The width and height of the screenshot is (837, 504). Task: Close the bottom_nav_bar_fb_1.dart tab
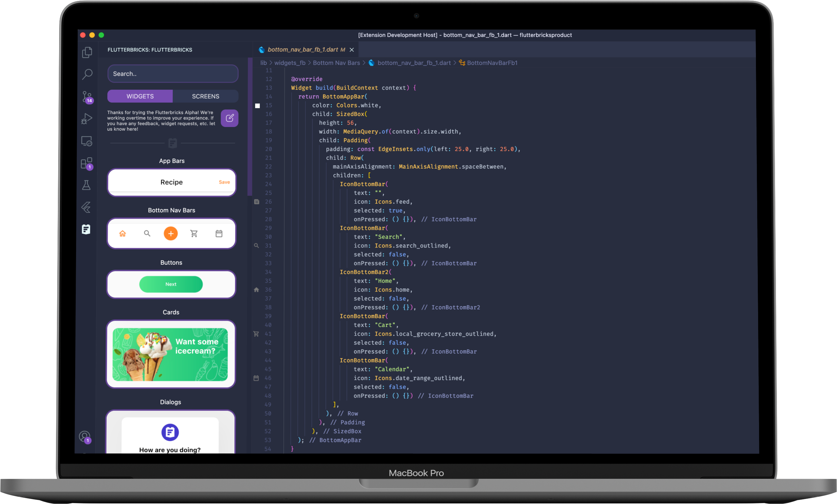[x=352, y=50]
